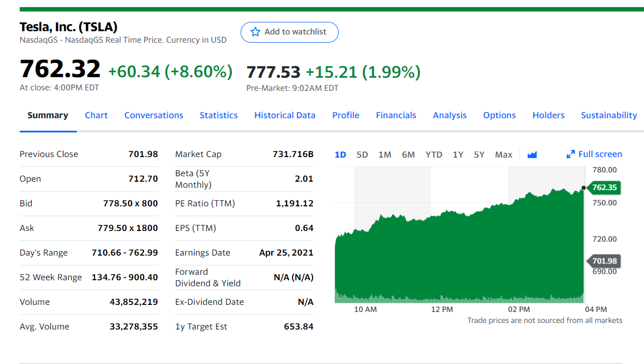Image resolution: width=644 pixels, height=364 pixels.
Task: Click the +15.21 (1.99%) pre-market change
Action: click(x=363, y=72)
